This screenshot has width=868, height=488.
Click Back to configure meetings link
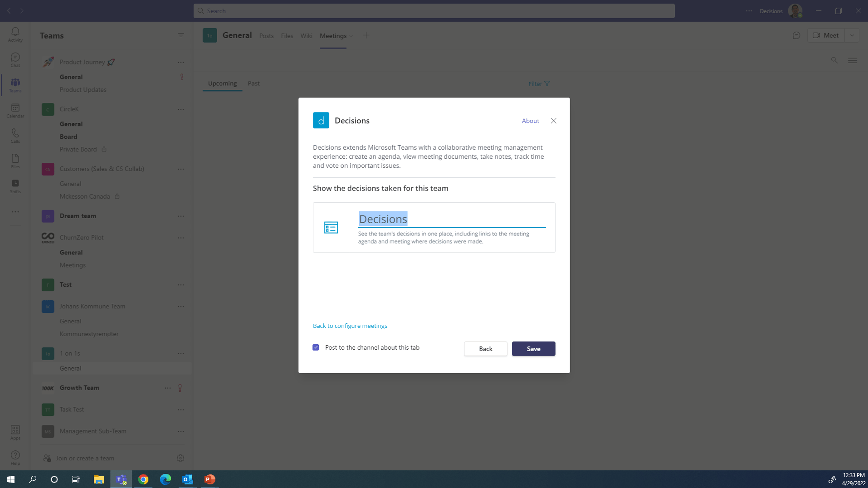[350, 326]
